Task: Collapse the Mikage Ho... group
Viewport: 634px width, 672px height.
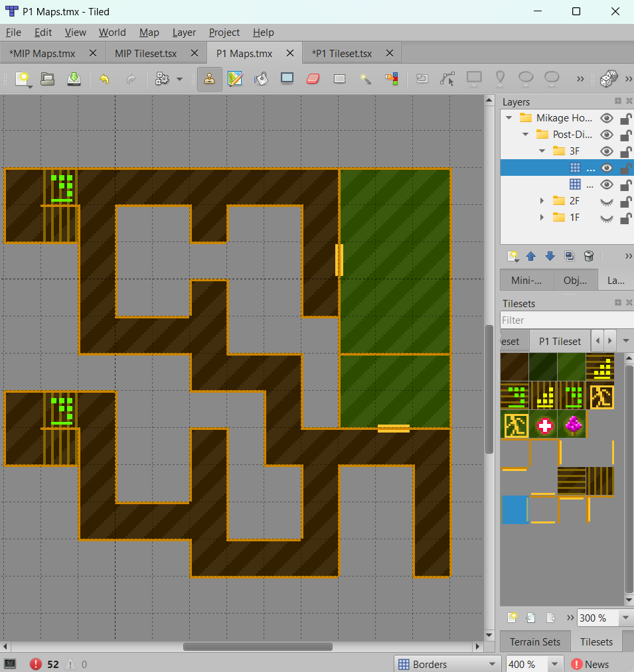Action: coord(509,118)
